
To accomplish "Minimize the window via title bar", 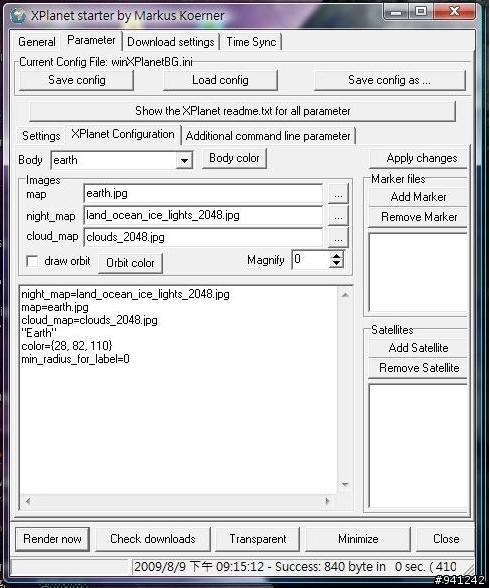I will pyautogui.click(x=396, y=12).
